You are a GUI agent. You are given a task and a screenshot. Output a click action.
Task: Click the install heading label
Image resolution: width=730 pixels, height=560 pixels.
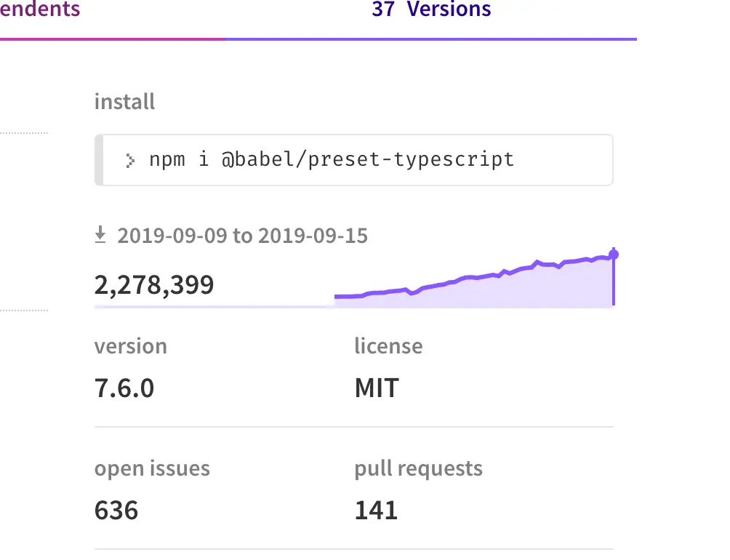point(125,102)
